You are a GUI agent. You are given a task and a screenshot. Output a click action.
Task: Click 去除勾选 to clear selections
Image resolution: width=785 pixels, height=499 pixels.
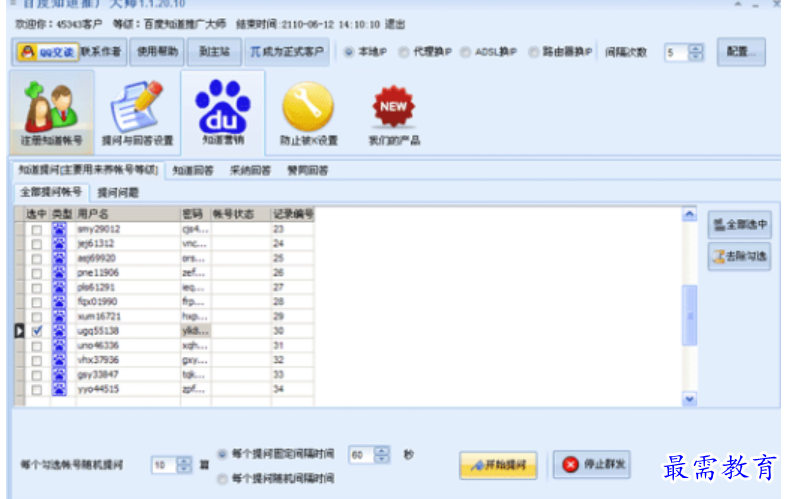739,257
